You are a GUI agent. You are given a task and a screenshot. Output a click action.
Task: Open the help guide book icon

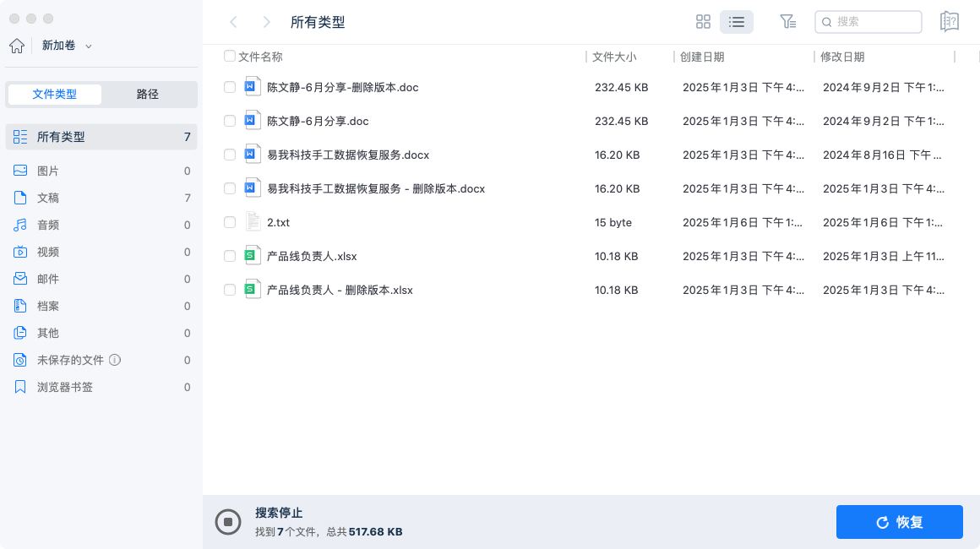(x=949, y=22)
